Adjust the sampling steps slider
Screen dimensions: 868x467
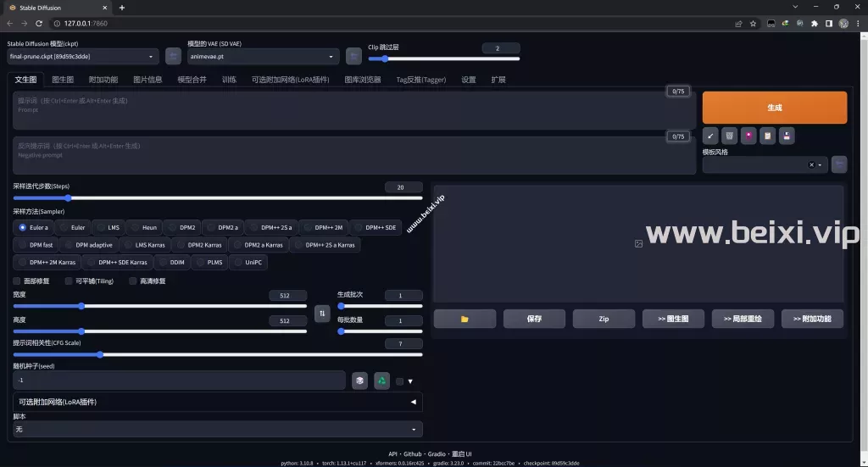(218, 197)
